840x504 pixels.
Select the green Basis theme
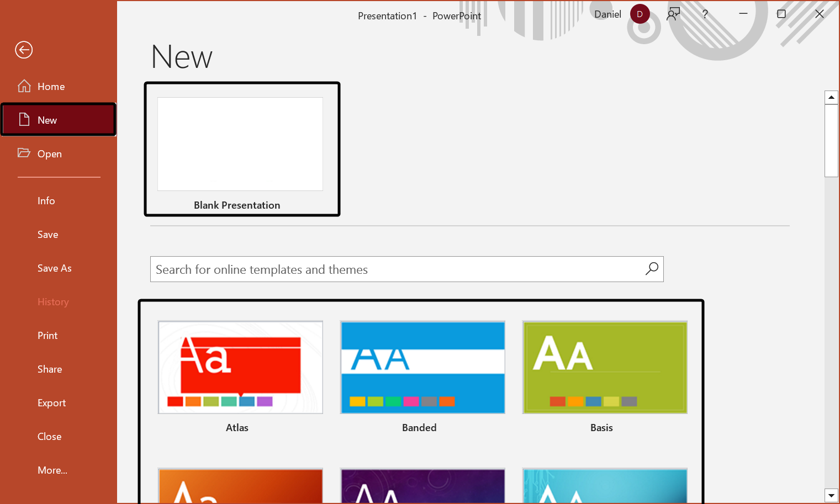coord(605,368)
